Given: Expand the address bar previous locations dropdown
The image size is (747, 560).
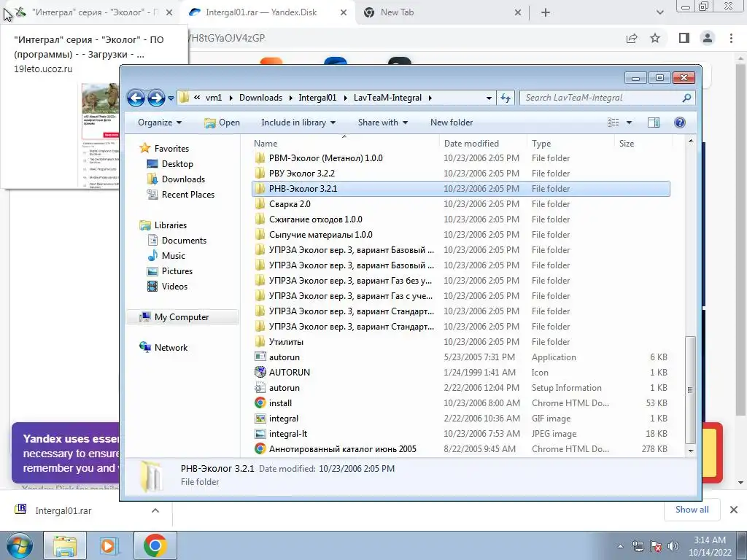Looking at the screenshot, I should pos(489,98).
